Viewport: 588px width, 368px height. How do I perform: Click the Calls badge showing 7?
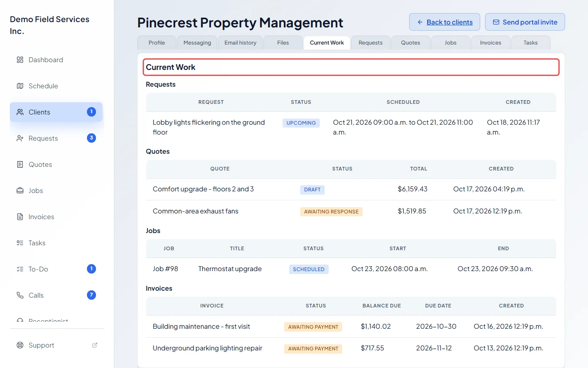click(x=91, y=295)
